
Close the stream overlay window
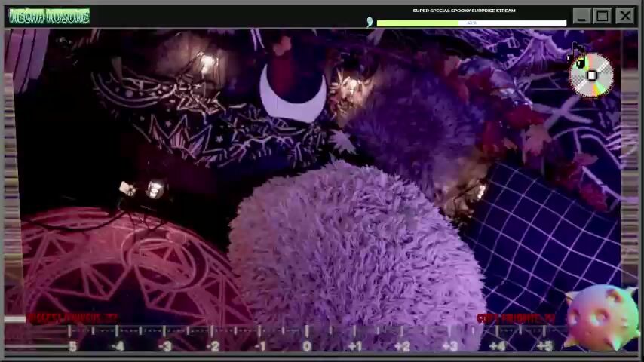[625, 16]
